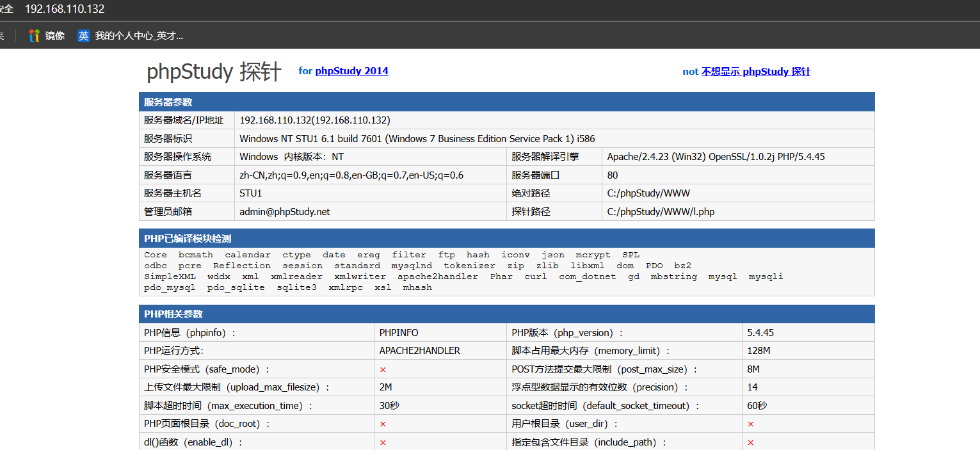Open the 我的个人中心_英才 bookmark

(x=131, y=36)
